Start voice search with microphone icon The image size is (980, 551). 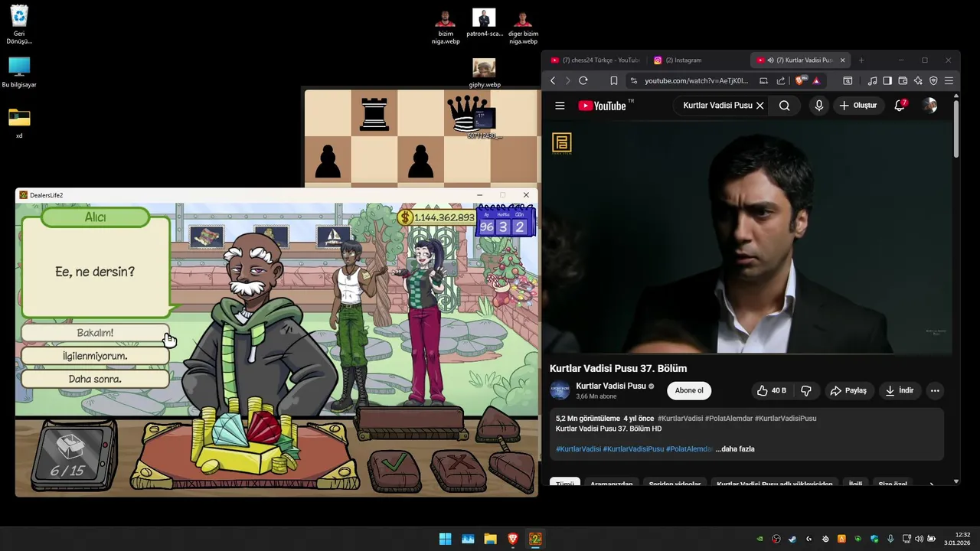click(x=818, y=106)
